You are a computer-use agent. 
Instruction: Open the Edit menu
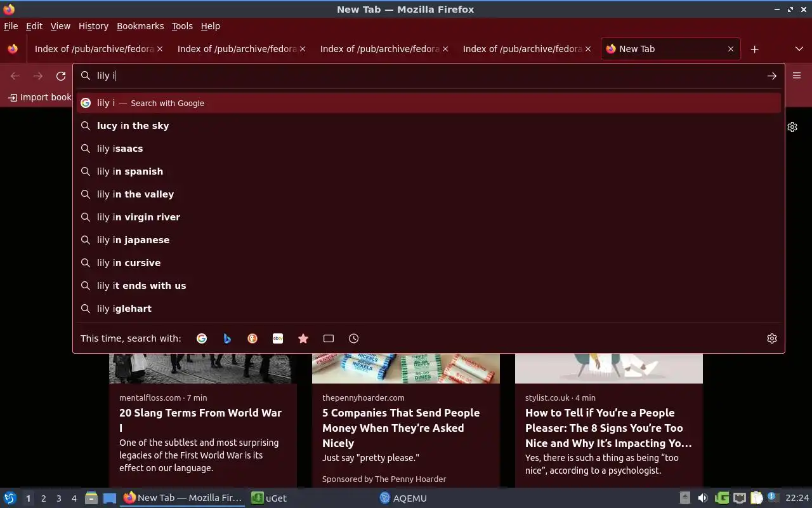34,26
